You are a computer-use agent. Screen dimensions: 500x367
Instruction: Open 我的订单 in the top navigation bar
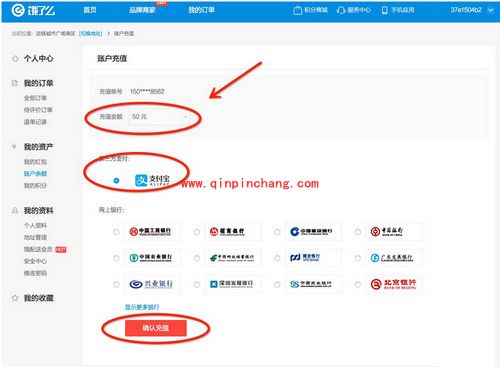[x=201, y=10]
